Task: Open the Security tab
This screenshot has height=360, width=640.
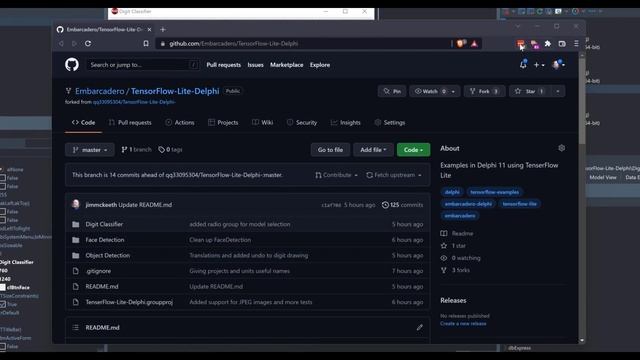Action: tap(302, 122)
